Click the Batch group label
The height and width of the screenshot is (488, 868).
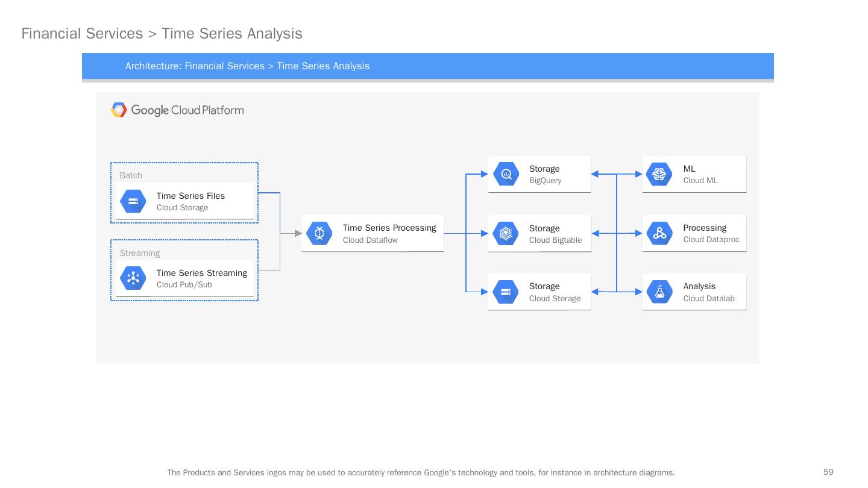(x=131, y=175)
